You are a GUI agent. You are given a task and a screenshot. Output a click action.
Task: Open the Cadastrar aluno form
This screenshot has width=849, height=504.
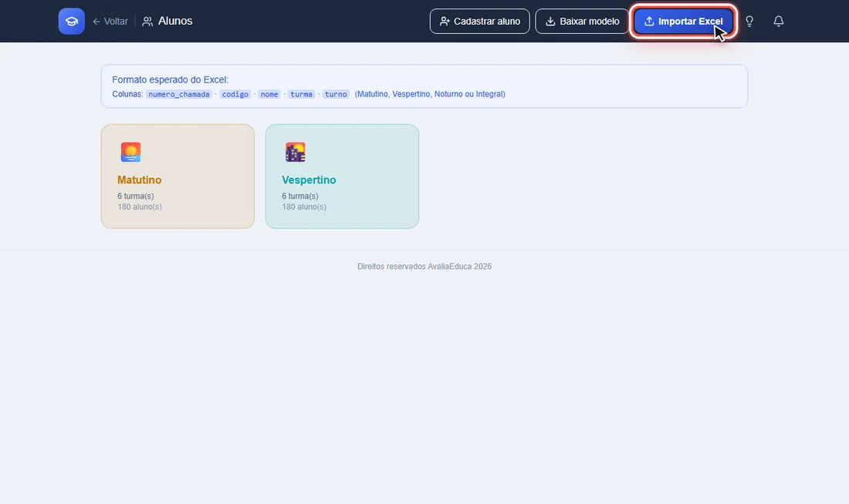[480, 21]
